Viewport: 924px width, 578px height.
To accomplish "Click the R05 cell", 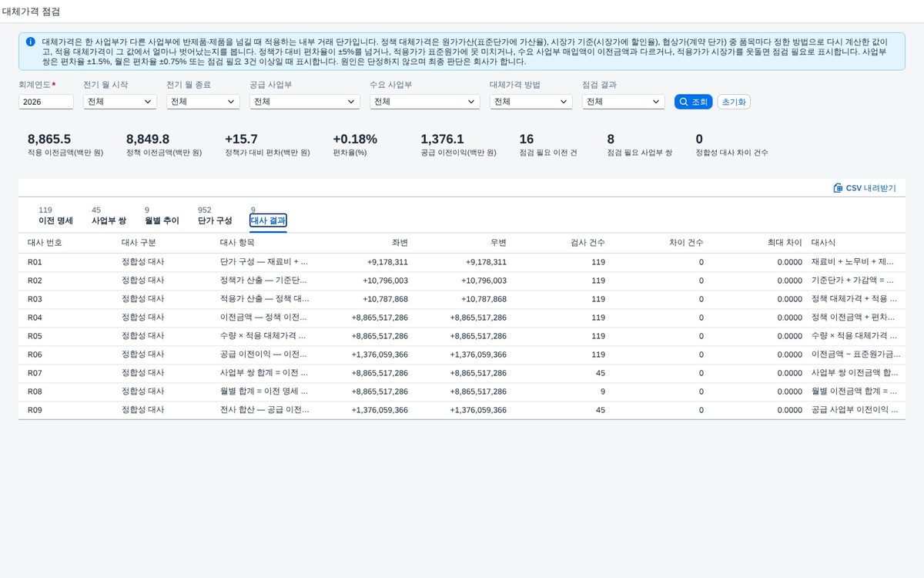I will coord(35,336).
